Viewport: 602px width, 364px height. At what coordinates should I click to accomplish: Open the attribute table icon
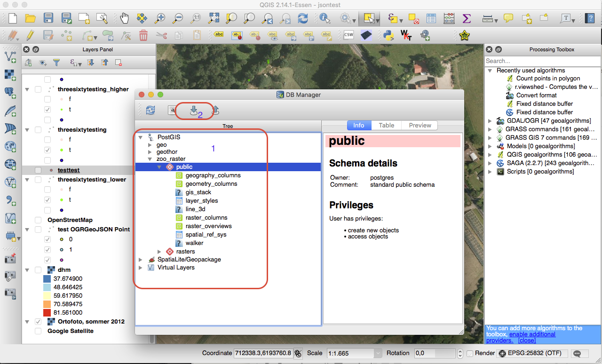coord(431,18)
